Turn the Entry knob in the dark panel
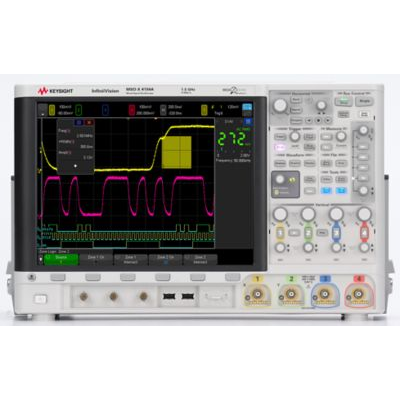This screenshot has width=400, height=400. (x=280, y=179)
